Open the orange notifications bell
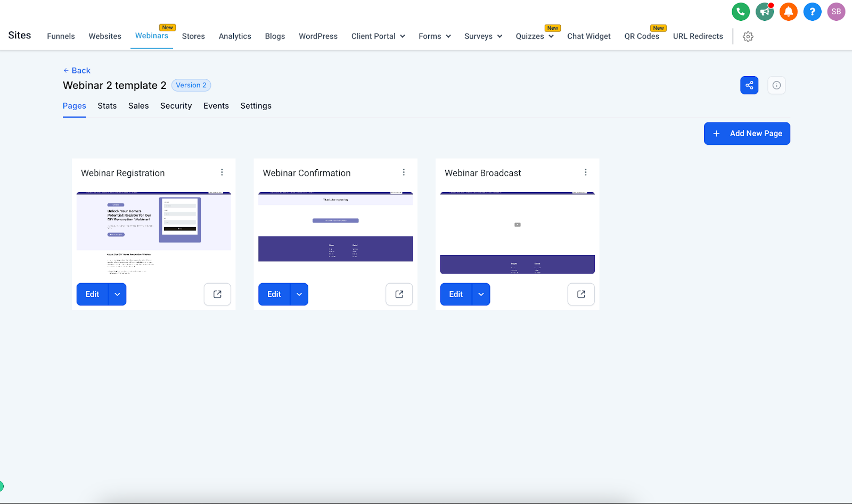The width and height of the screenshot is (852, 504). point(788,12)
